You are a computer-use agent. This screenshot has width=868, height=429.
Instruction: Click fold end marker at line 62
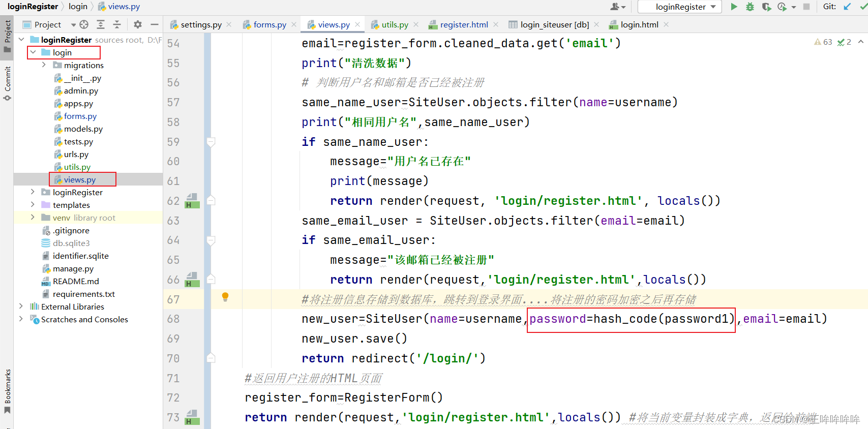[211, 201]
